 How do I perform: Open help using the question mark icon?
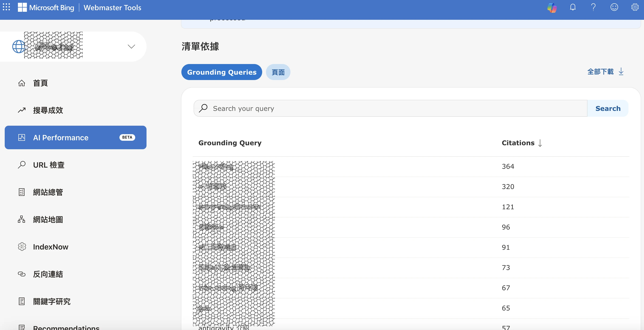click(x=594, y=7)
